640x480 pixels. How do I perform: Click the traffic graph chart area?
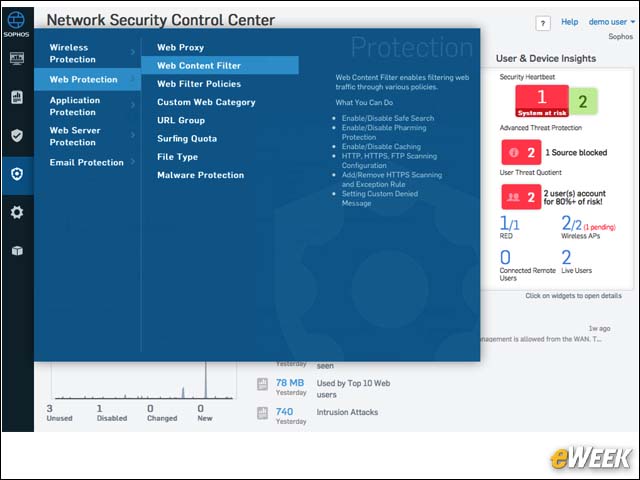[143, 380]
